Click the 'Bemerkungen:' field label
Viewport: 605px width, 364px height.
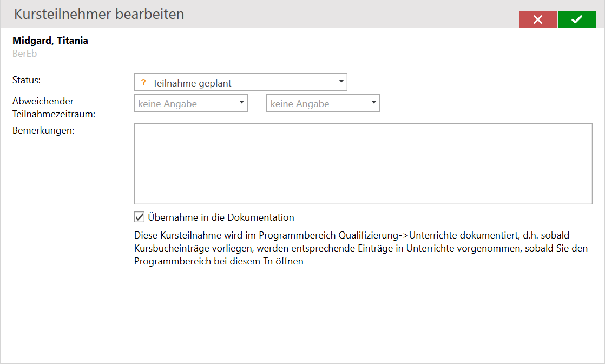(x=43, y=131)
